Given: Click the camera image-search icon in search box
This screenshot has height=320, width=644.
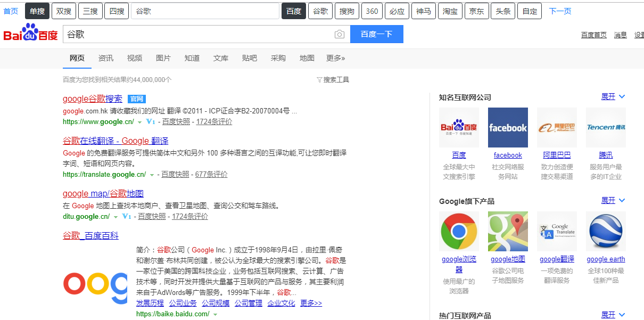Looking at the screenshot, I should pos(340,35).
